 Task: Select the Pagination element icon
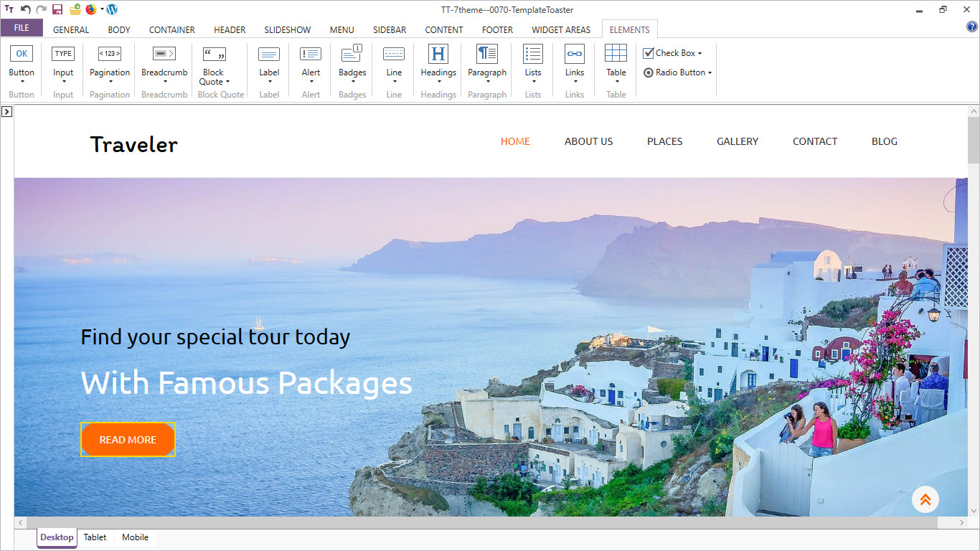pos(110,54)
